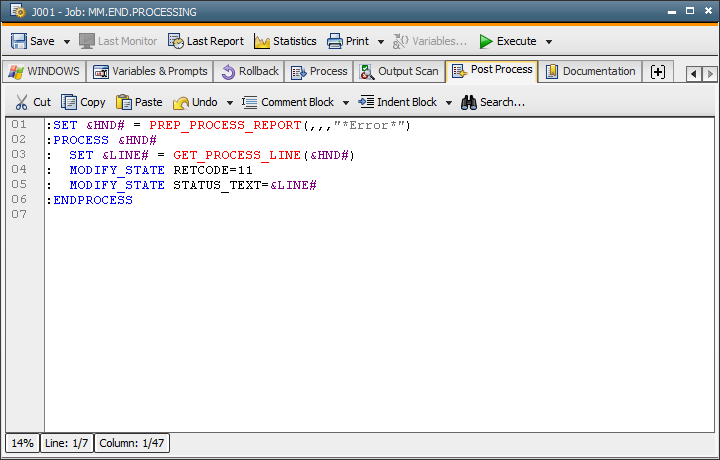The height and width of the screenshot is (460, 720).
Task: Click the Variables... toolbar button
Action: 430,41
